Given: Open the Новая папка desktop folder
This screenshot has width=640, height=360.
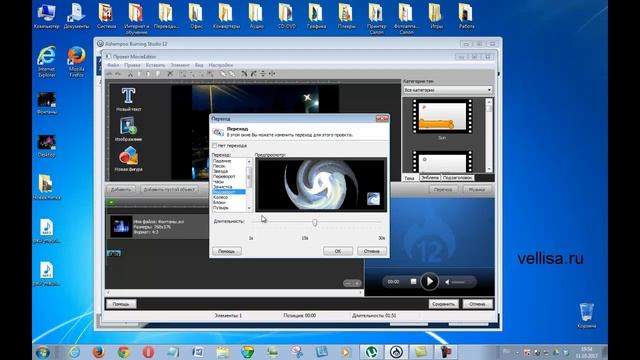Looking at the screenshot, I should [47, 187].
